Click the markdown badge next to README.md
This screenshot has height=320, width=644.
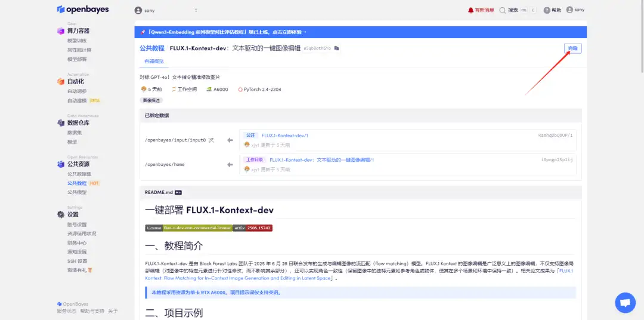point(178,192)
